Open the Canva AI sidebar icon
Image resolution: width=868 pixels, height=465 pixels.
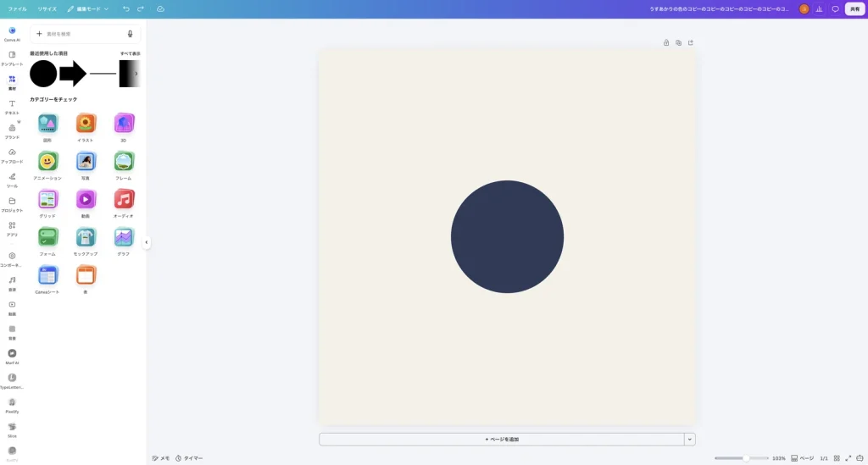click(x=12, y=33)
